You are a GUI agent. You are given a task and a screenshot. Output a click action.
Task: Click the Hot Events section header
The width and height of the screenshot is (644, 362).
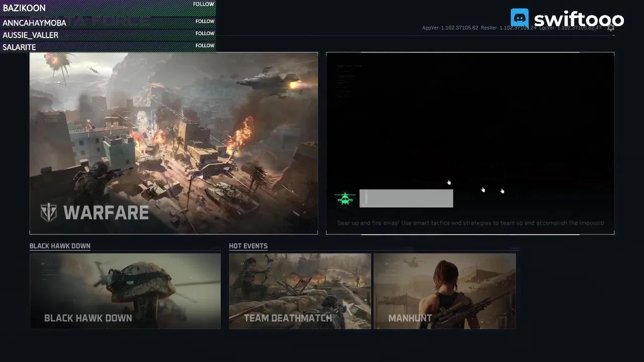click(x=248, y=246)
